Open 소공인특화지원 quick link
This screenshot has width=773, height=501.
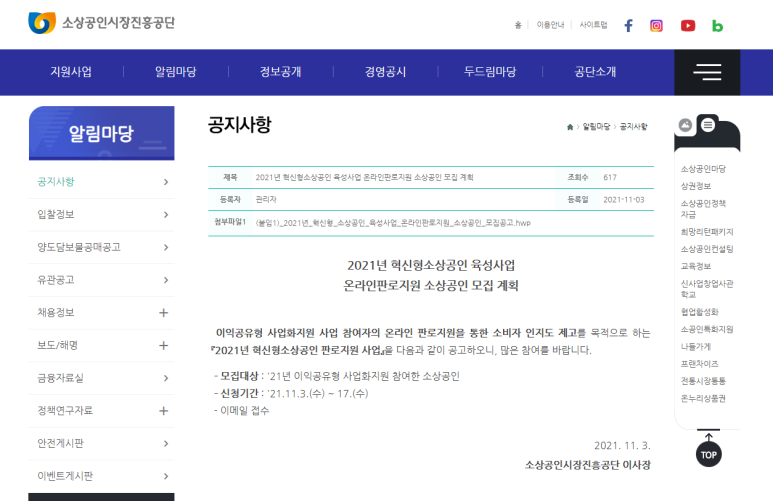[707, 329]
